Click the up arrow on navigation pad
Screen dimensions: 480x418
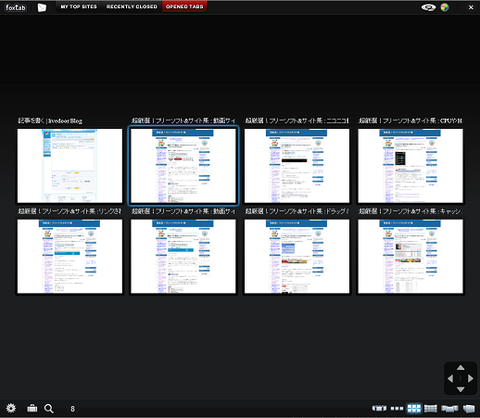[460, 368]
